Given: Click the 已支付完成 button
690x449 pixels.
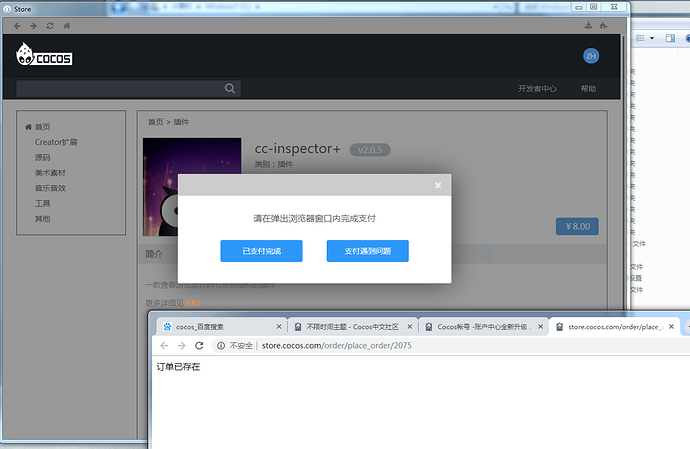Looking at the screenshot, I should tap(261, 251).
